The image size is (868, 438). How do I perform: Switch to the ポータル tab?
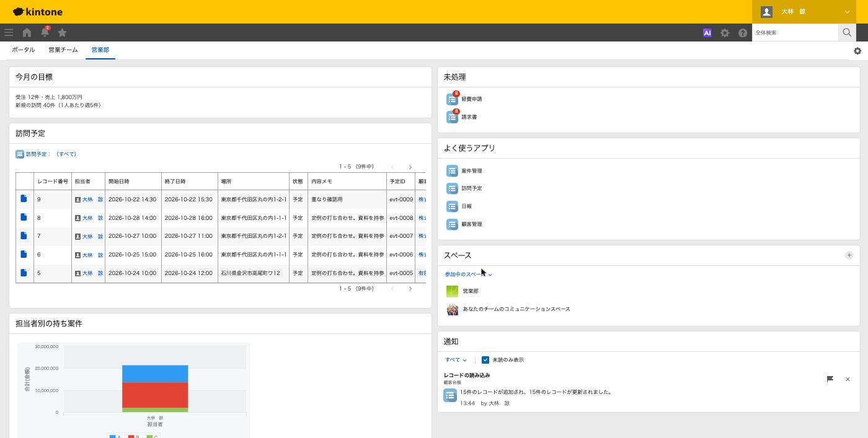(24, 50)
